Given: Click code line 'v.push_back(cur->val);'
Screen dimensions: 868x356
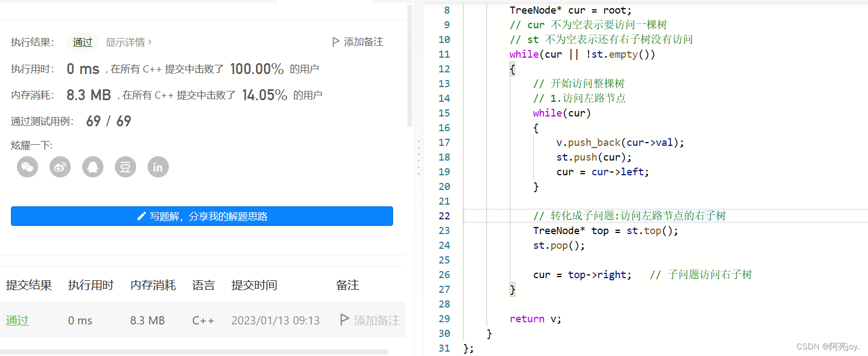Looking at the screenshot, I should [620, 143].
